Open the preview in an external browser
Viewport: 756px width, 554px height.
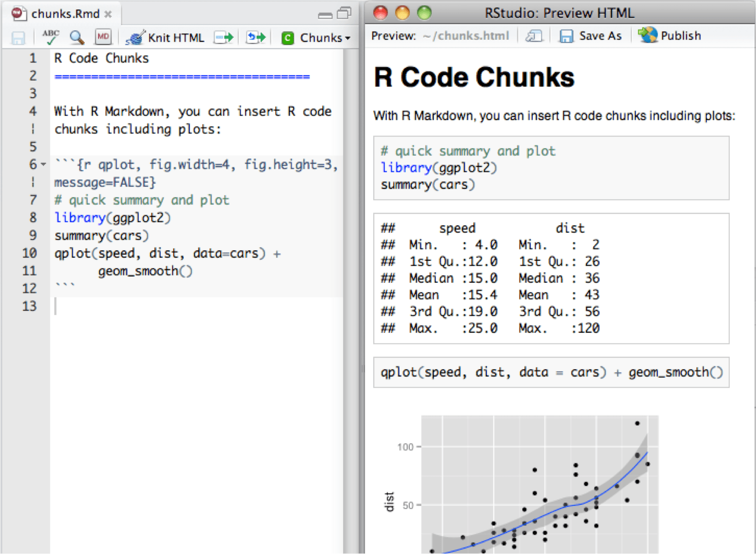[x=534, y=36]
